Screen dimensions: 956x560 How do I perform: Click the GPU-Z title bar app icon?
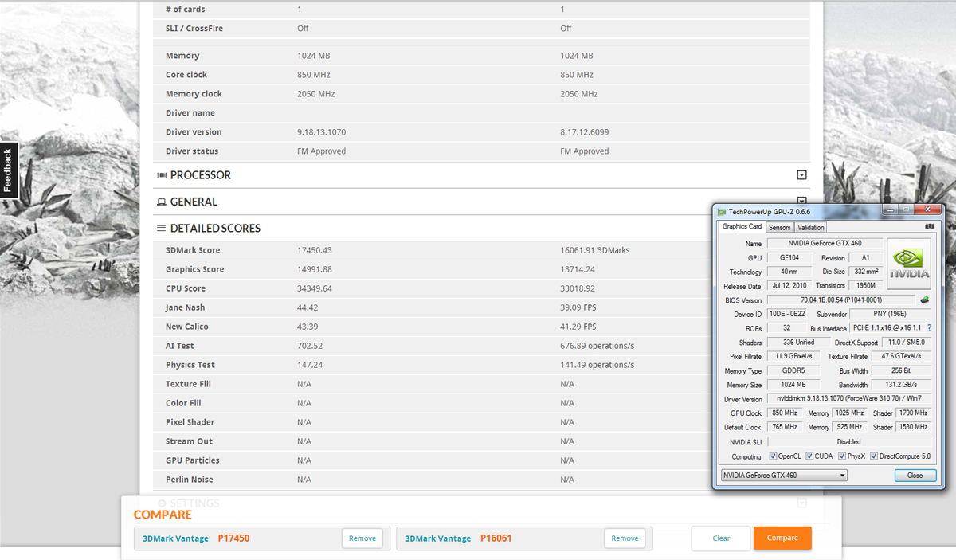tap(722, 212)
